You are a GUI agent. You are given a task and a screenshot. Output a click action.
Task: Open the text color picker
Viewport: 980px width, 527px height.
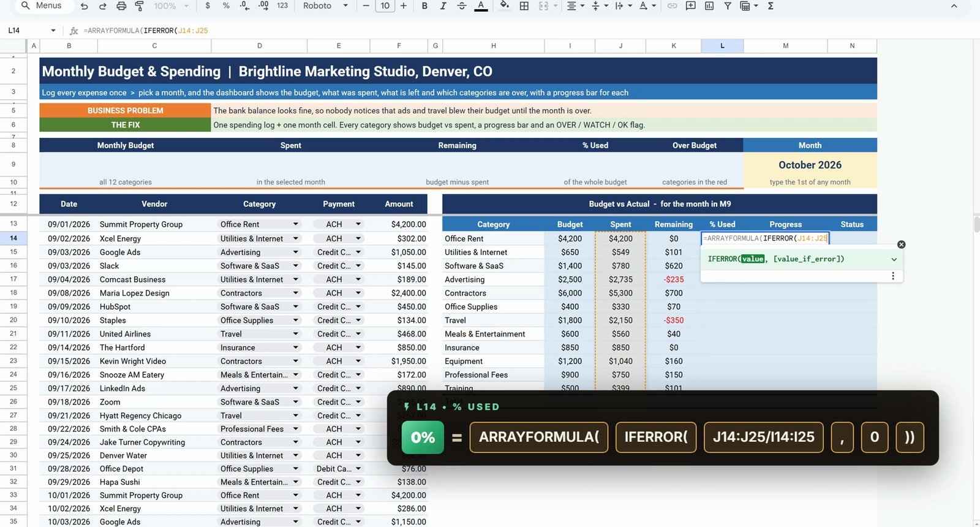pos(481,6)
